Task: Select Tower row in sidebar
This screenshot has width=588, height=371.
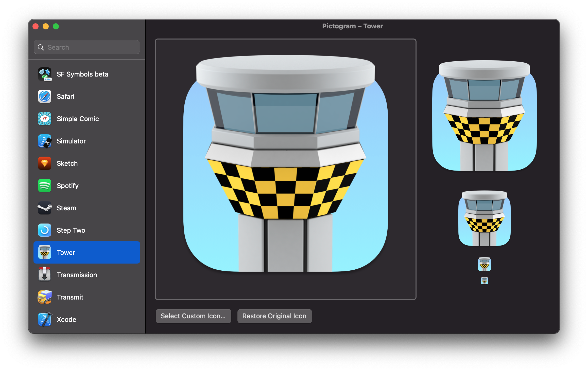Action: (87, 252)
